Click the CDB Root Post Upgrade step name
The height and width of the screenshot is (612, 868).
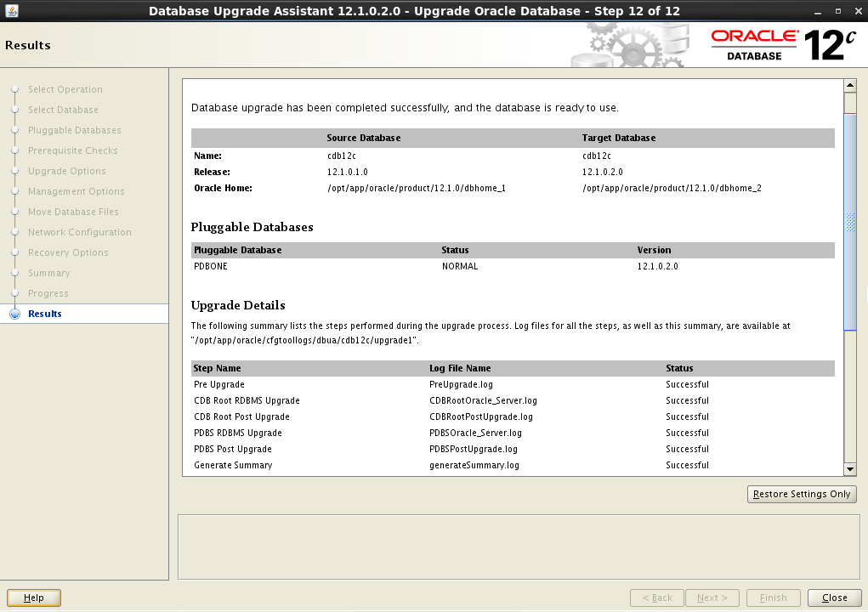[x=241, y=416]
